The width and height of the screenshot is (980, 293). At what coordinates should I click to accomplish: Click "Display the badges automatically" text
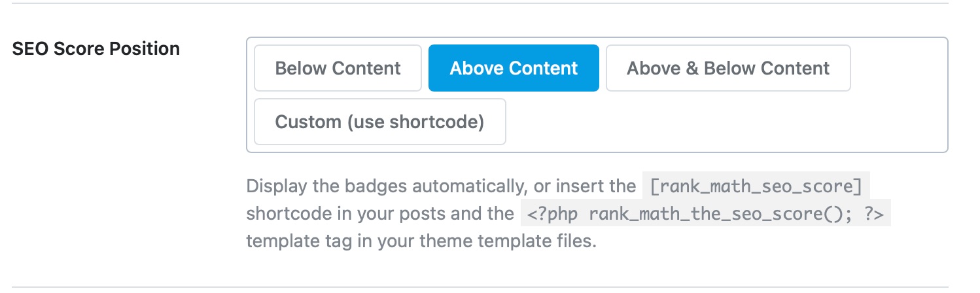coord(386,186)
